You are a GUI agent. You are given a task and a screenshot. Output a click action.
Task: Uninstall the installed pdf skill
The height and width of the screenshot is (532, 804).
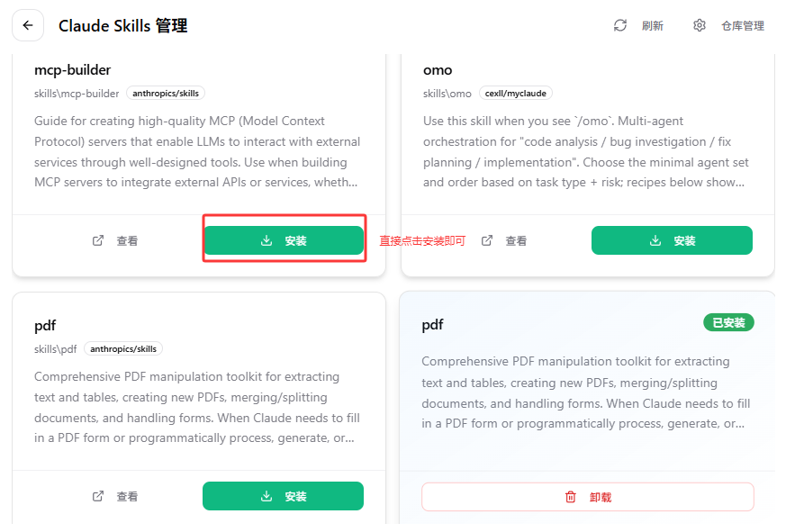(587, 497)
